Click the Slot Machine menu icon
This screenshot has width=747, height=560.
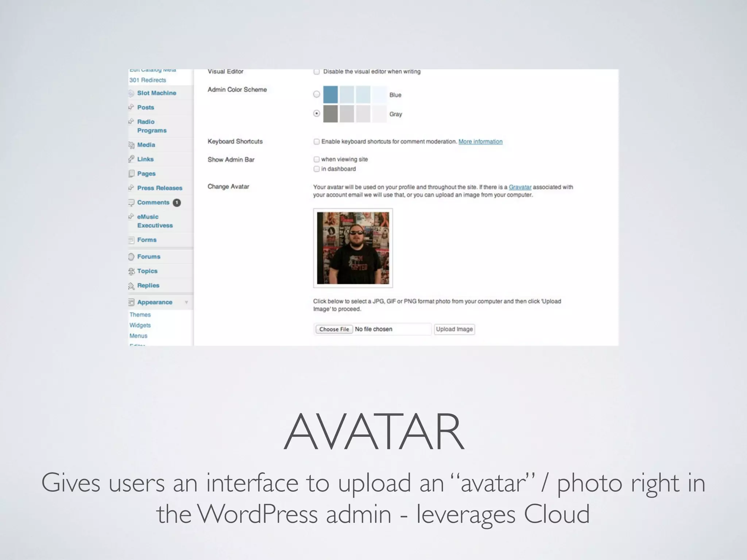(x=131, y=93)
